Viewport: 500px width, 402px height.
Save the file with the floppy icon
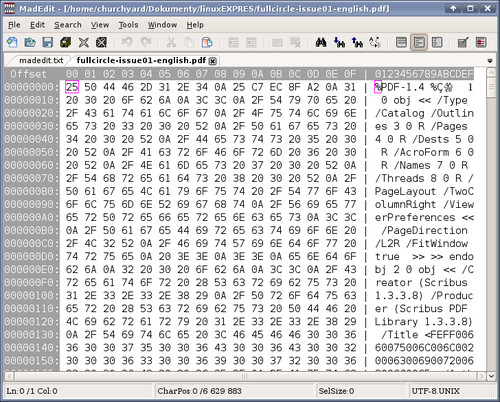point(48,42)
